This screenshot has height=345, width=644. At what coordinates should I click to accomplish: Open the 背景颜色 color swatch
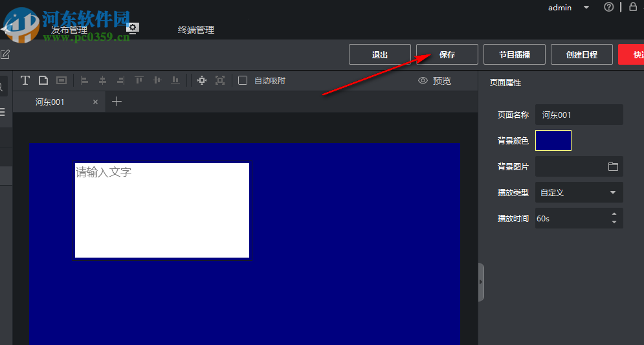pyautogui.click(x=553, y=140)
